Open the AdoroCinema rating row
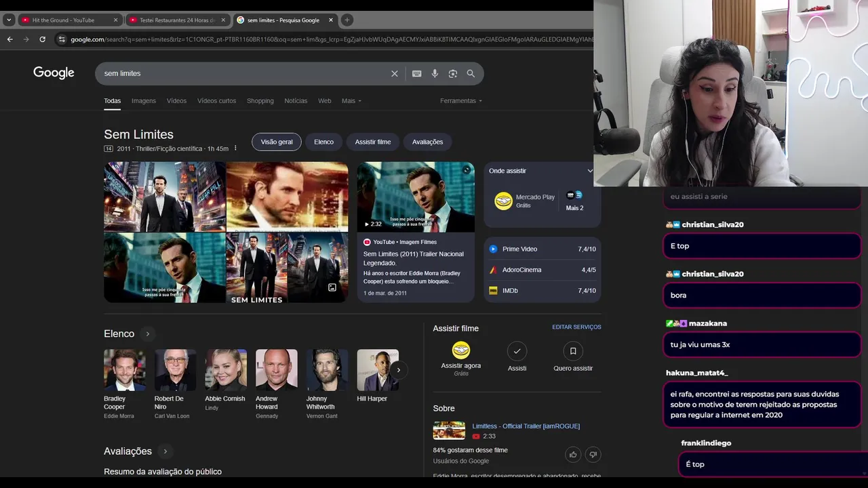The height and width of the screenshot is (488, 868). (542, 270)
